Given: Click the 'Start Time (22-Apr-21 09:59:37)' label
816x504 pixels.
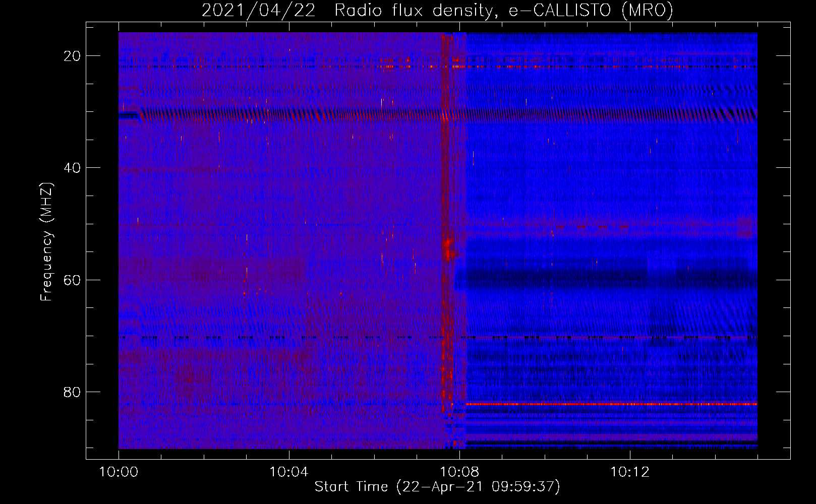Looking at the screenshot, I should tap(437, 487).
